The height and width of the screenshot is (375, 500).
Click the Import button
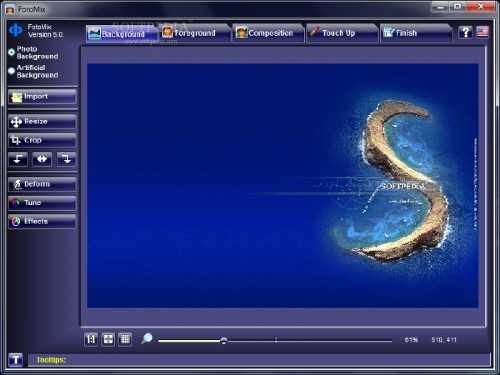[42, 97]
